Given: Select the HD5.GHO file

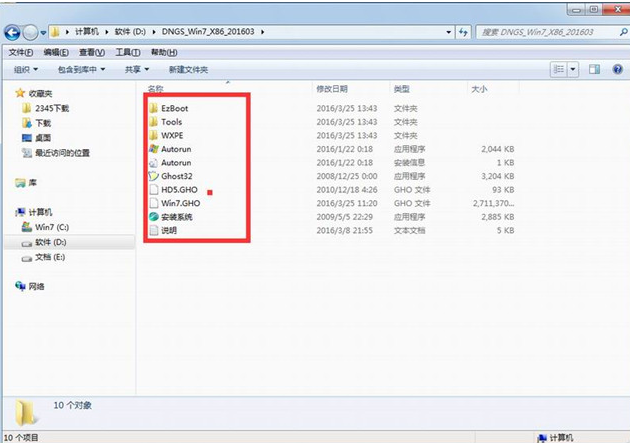Looking at the screenshot, I should point(177,190).
